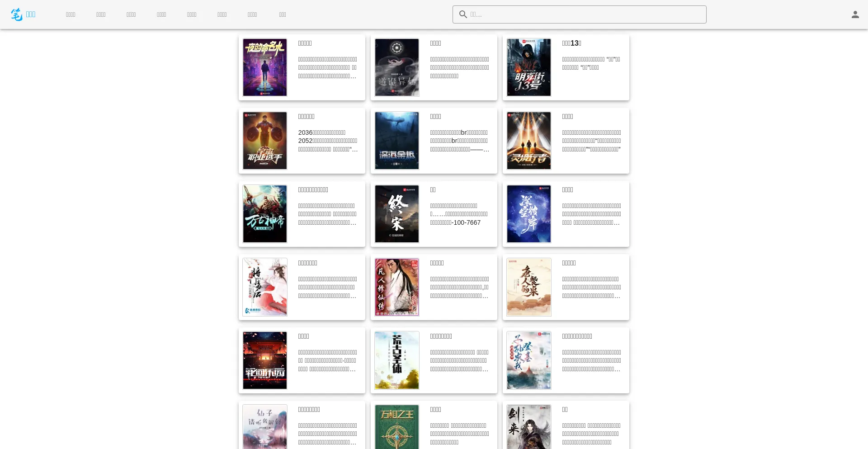This screenshot has height=449, width=868.
Task: Open the 深海余烬 book cover
Action: pyautogui.click(x=397, y=141)
